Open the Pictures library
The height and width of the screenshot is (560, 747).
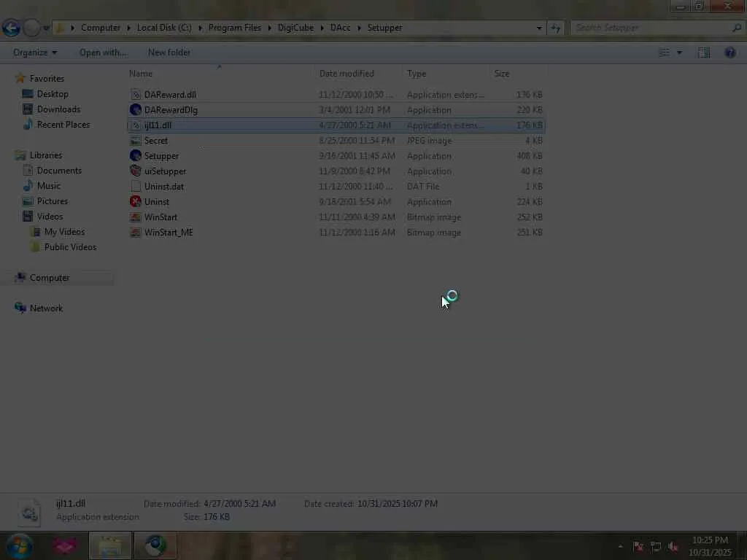[53, 201]
